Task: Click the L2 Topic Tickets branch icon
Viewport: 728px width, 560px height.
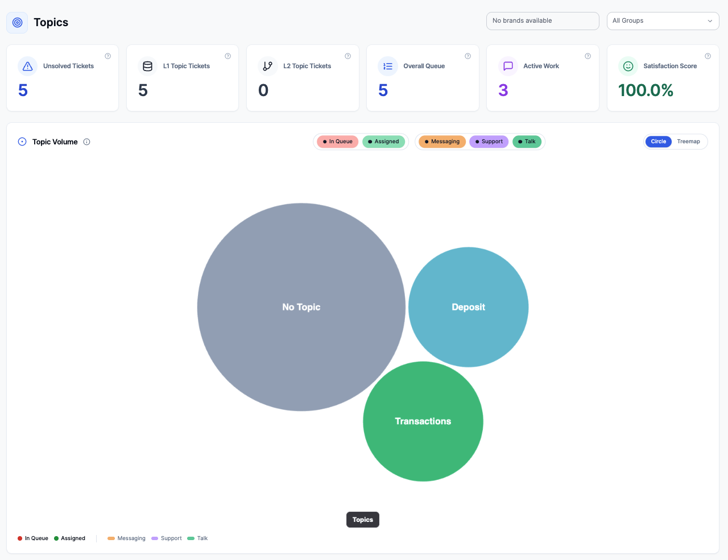Action: (268, 67)
